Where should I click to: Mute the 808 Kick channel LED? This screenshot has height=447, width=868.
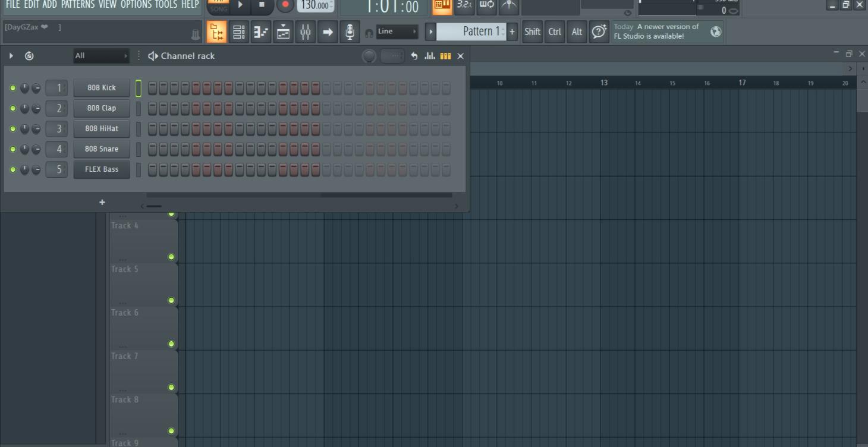tap(13, 88)
